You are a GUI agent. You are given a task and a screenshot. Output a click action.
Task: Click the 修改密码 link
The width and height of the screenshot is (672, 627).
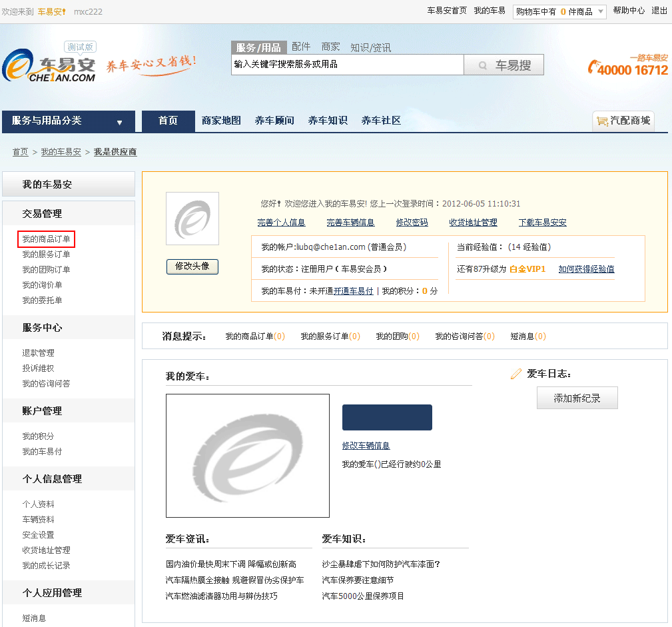(x=412, y=223)
